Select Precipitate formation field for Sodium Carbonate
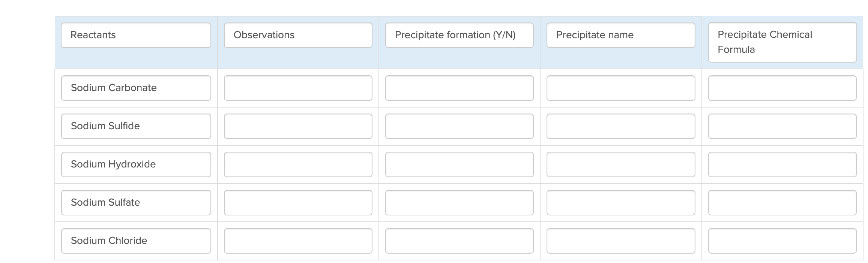 [459, 88]
